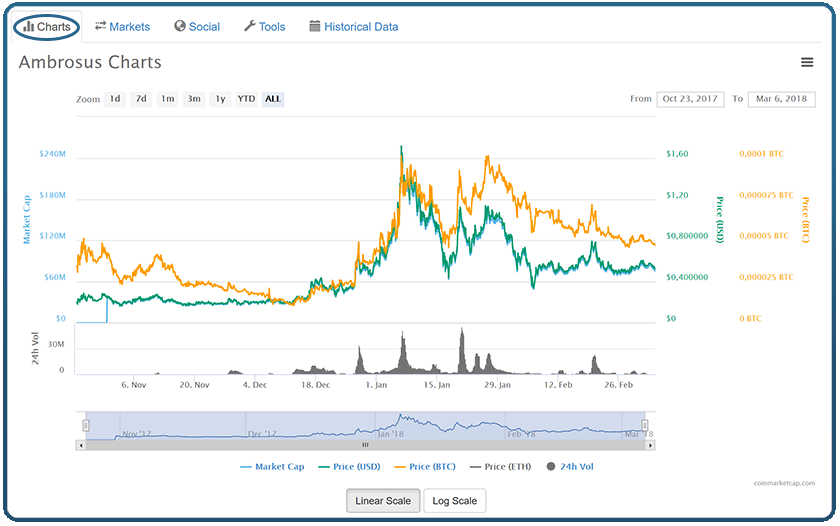Click the 18. Dec date axis label
This screenshot has height=526, width=840.
[316, 385]
